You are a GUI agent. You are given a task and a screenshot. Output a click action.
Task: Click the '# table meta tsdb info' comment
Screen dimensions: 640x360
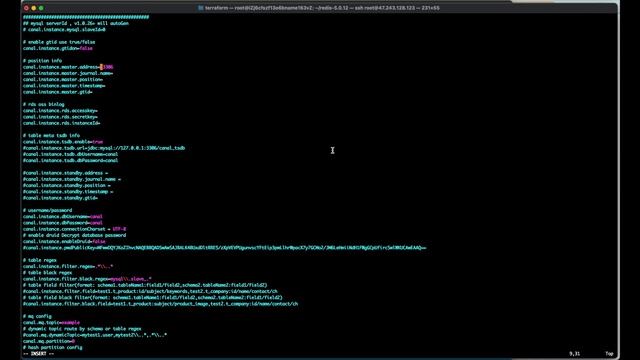tap(51, 135)
